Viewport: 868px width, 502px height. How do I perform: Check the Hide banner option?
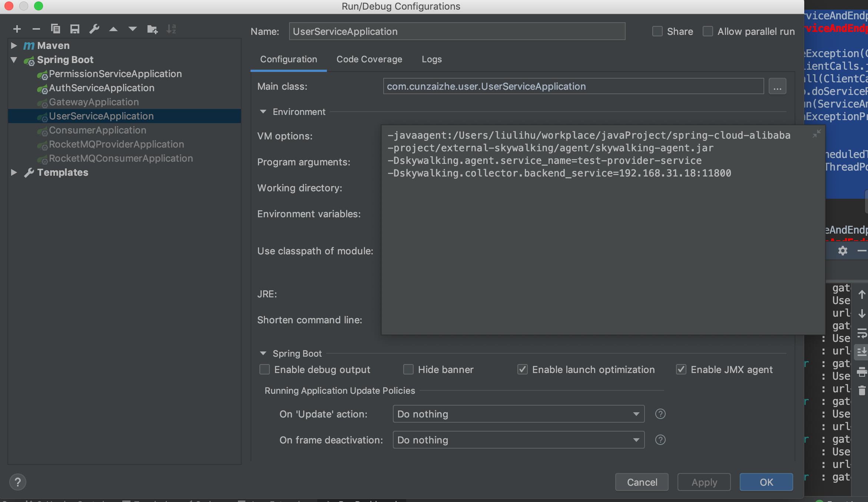[408, 370]
